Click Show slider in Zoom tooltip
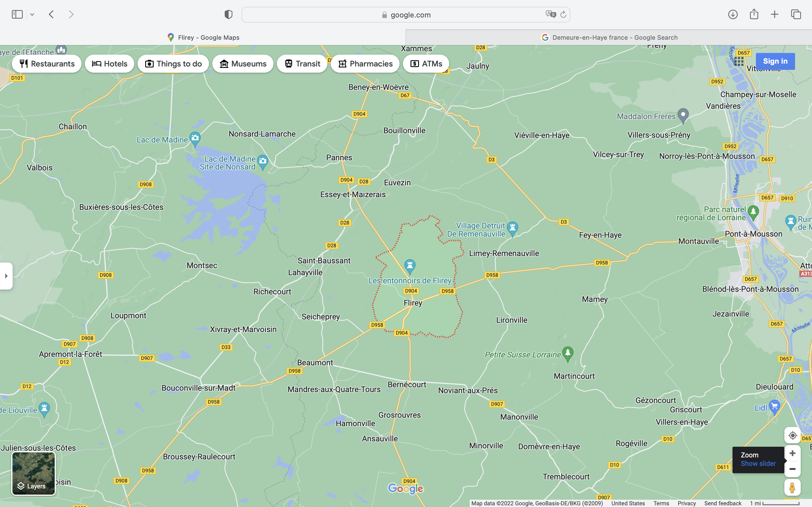The image size is (812, 507). pos(758,463)
